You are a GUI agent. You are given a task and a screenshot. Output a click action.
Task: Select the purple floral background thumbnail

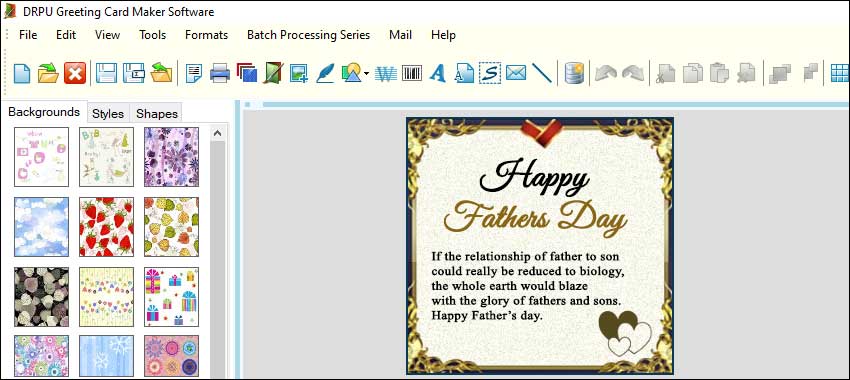pyautogui.click(x=171, y=157)
